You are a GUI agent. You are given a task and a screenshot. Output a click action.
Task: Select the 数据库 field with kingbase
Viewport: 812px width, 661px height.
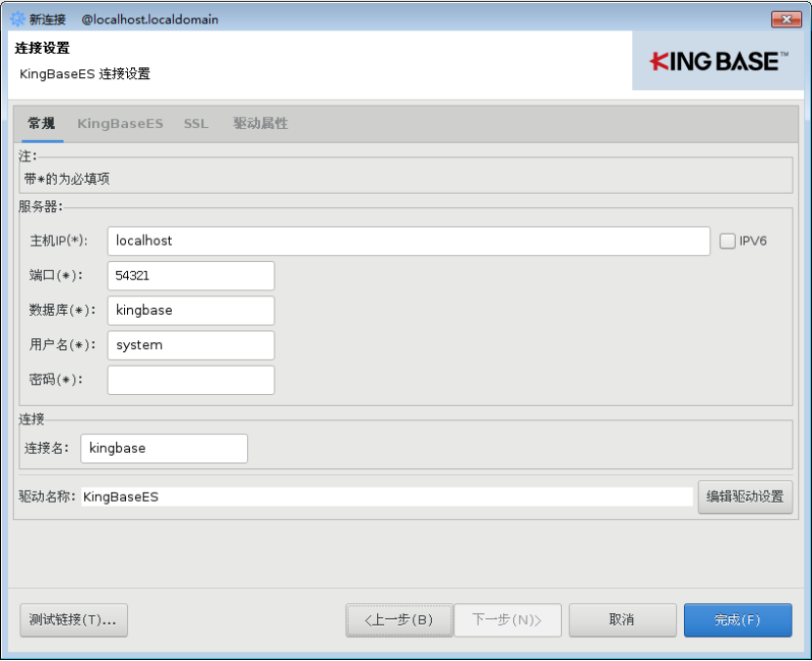point(192,310)
